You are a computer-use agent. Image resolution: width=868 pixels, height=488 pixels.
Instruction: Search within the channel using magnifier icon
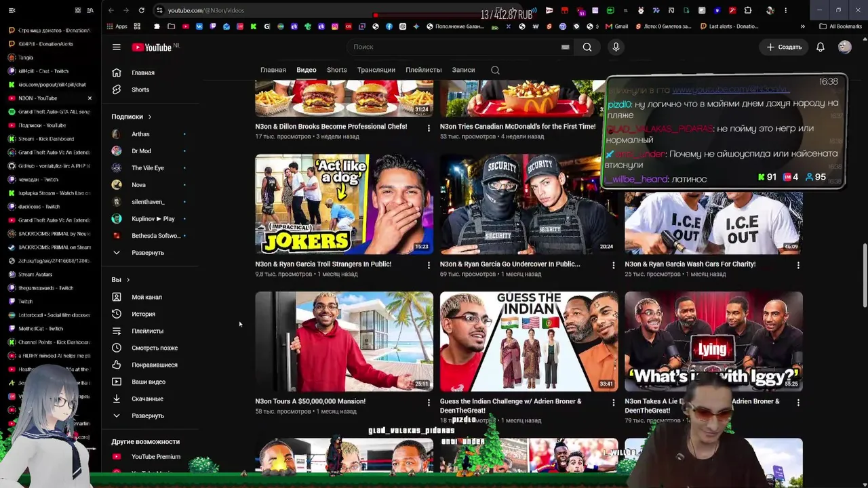[x=495, y=70]
